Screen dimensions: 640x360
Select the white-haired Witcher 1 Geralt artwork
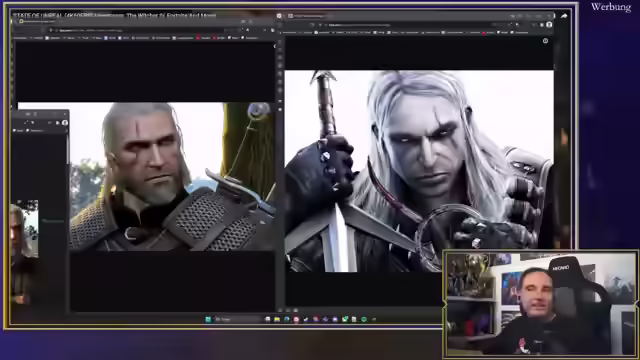[x=419, y=171]
